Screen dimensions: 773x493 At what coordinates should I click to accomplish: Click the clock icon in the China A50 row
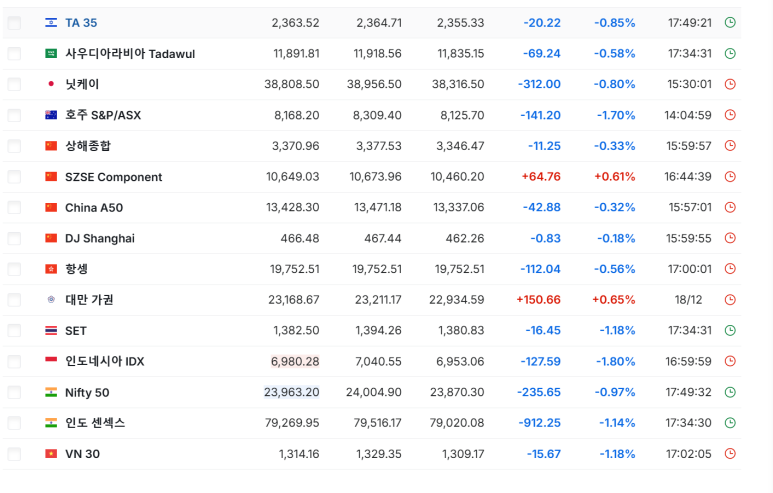click(730, 207)
